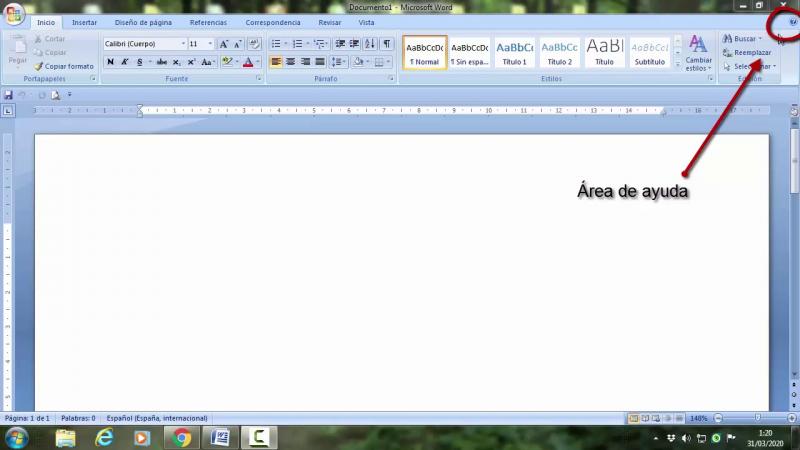Toggle bold formatting (N)
This screenshot has width=800, height=450.
click(x=111, y=62)
